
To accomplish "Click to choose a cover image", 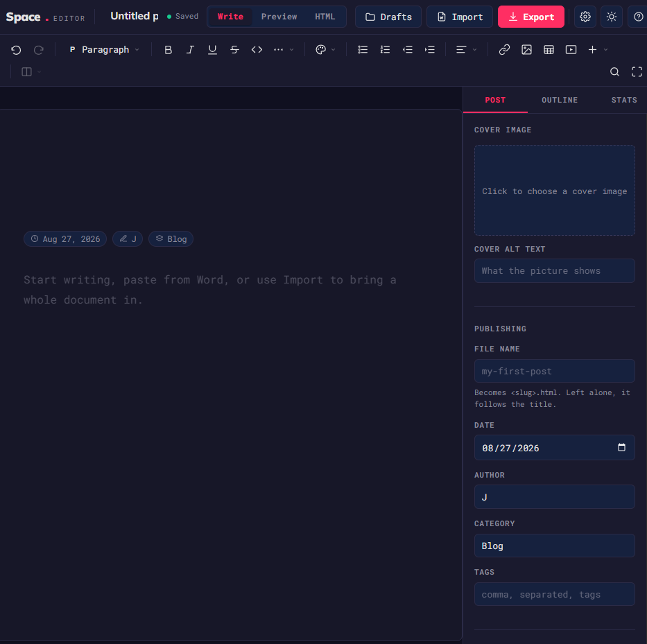I will coord(555,190).
